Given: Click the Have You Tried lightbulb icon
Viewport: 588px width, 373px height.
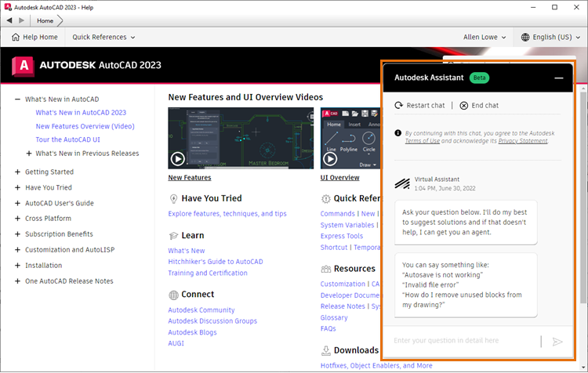Looking at the screenshot, I should (x=173, y=199).
